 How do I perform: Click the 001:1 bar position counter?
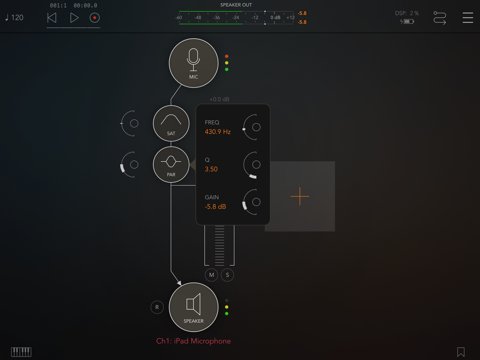click(x=58, y=6)
